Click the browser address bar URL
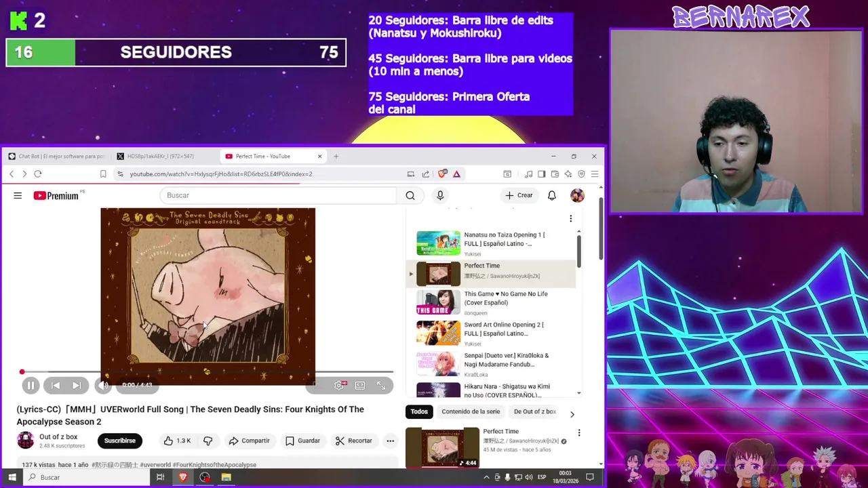 coord(221,174)
